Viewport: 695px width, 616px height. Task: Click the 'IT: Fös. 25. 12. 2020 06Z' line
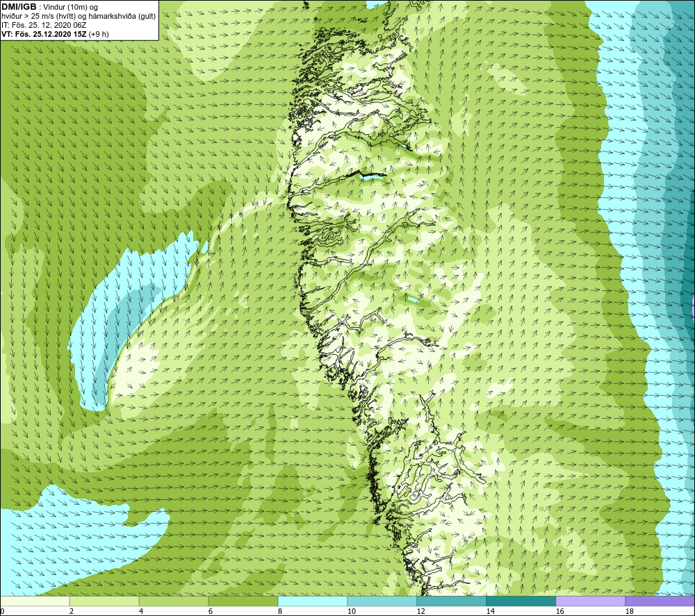44,25
